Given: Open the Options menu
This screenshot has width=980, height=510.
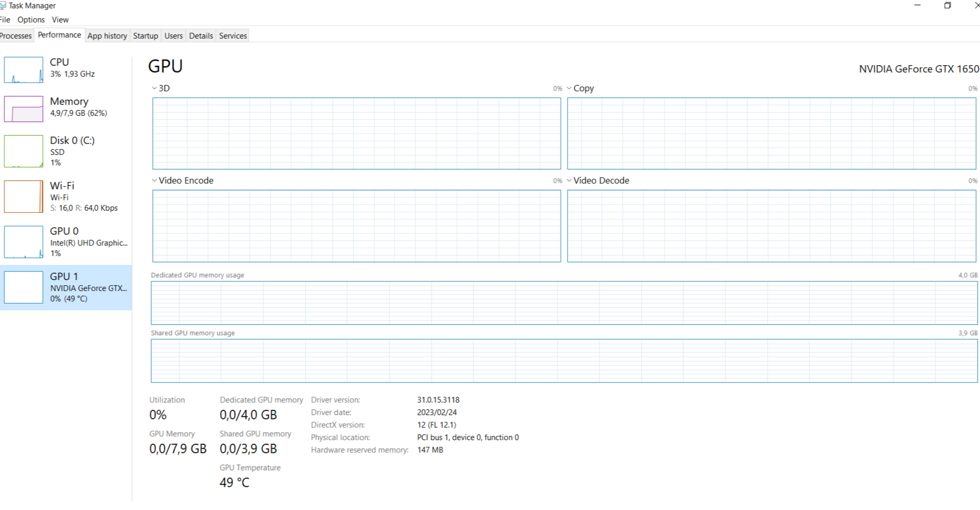Looking at the screenshot, I should click(31, 20).
